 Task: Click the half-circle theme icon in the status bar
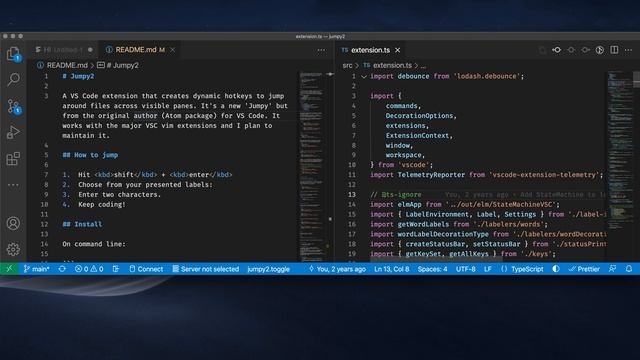(x=556, y=269)
